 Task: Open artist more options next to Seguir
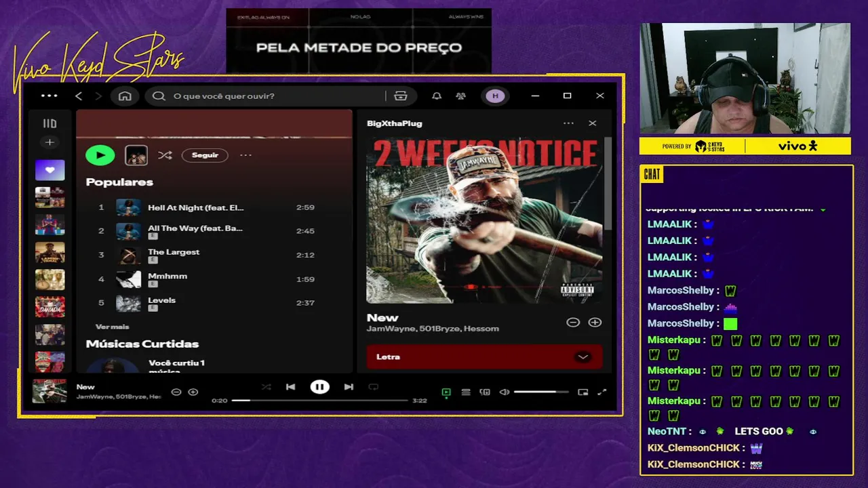pyautogui.click(x=245, y=155)
